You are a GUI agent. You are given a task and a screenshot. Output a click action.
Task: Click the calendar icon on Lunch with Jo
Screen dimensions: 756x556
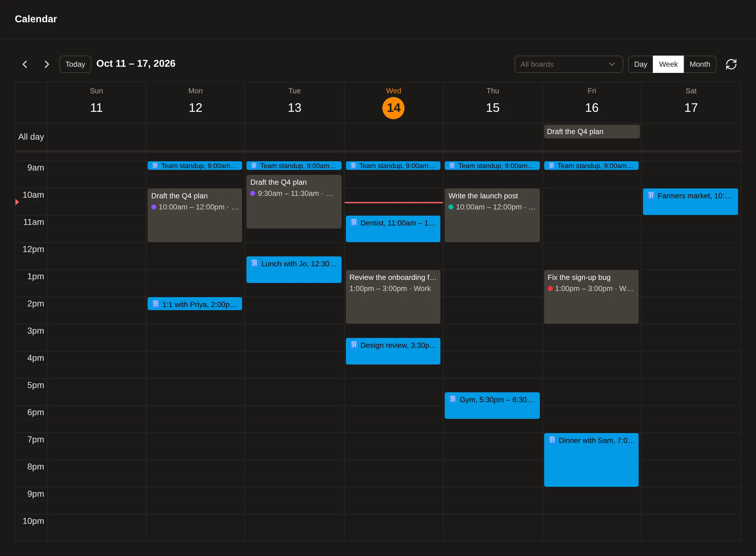[x=255, y=263]
